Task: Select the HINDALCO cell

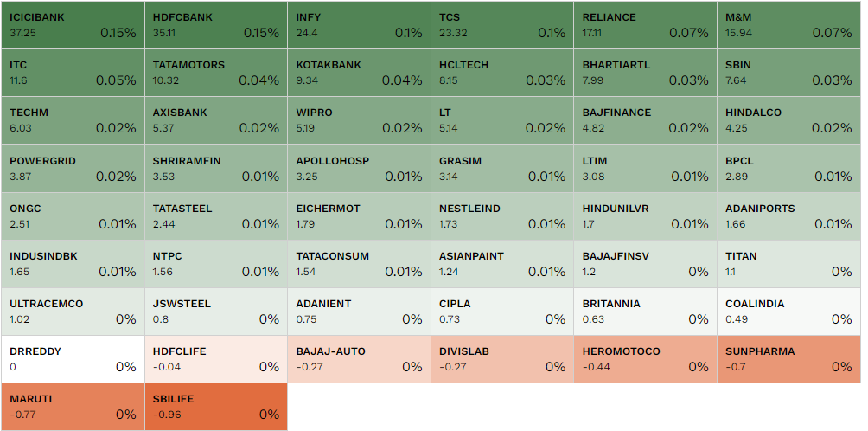Action: coord(788,120)
